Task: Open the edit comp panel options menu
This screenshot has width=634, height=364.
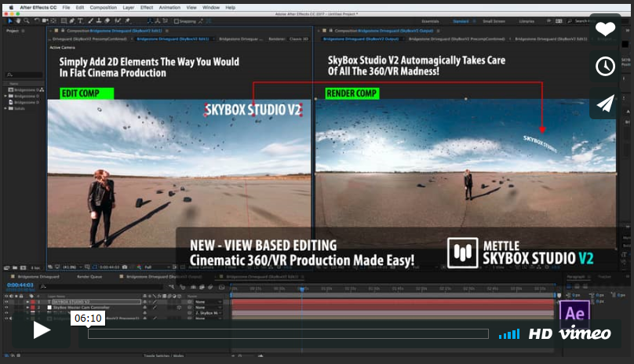Action: pos(166,31)
